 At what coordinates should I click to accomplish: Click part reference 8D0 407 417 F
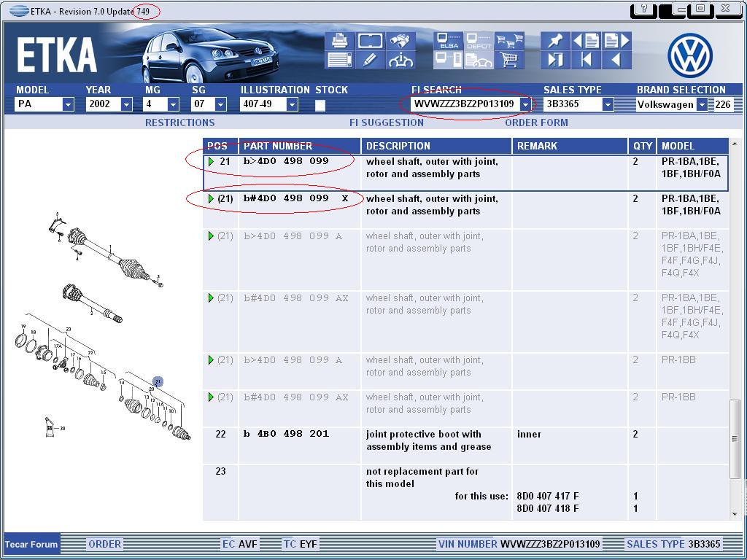click(548, 496)
